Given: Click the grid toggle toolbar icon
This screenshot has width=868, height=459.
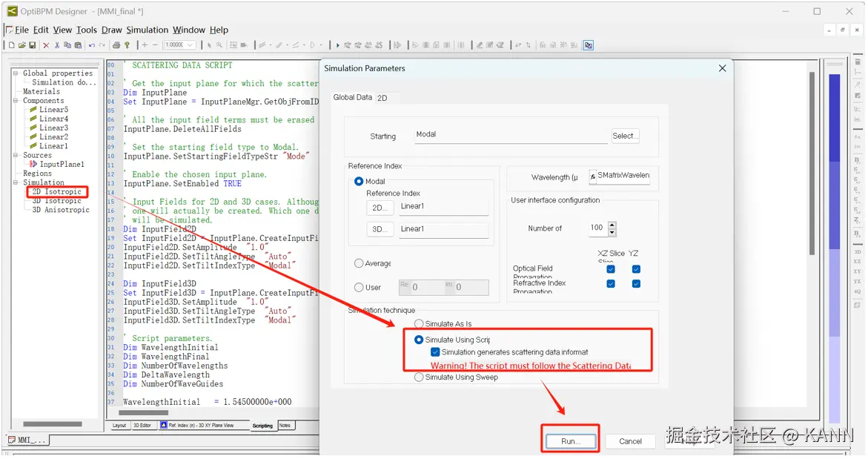Looking at the screenshot, I should (x=233, y=45).
